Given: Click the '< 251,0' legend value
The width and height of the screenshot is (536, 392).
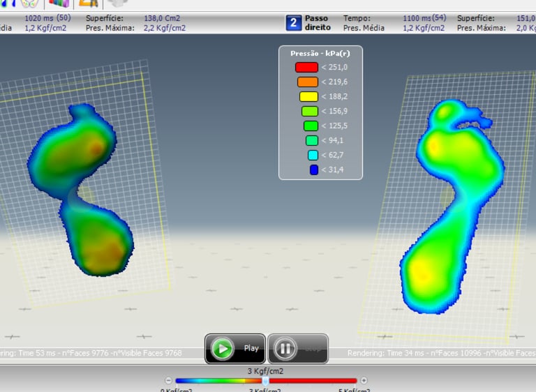Looking at the screenshot, I should pos(334,68).
